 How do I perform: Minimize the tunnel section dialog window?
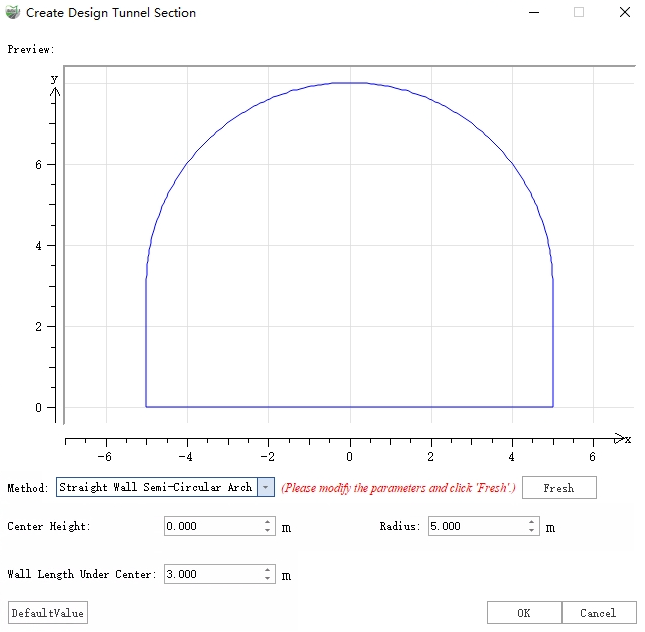coord(531,13)
